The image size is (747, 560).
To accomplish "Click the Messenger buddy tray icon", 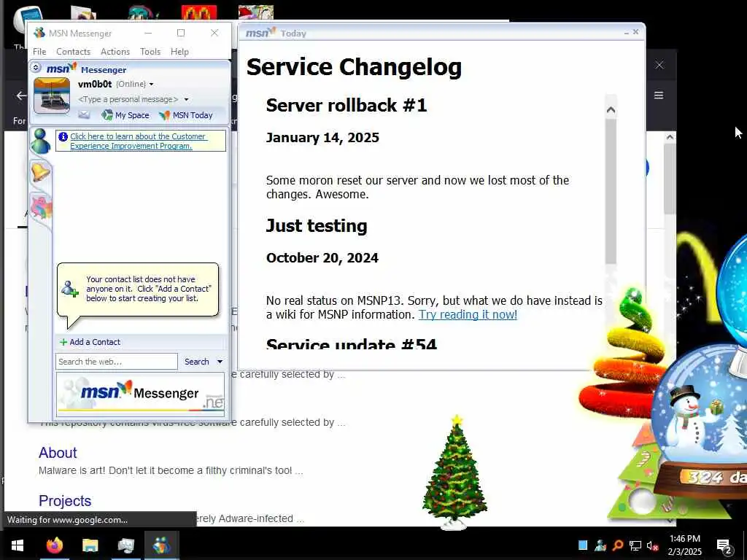I will coord(600,545).
